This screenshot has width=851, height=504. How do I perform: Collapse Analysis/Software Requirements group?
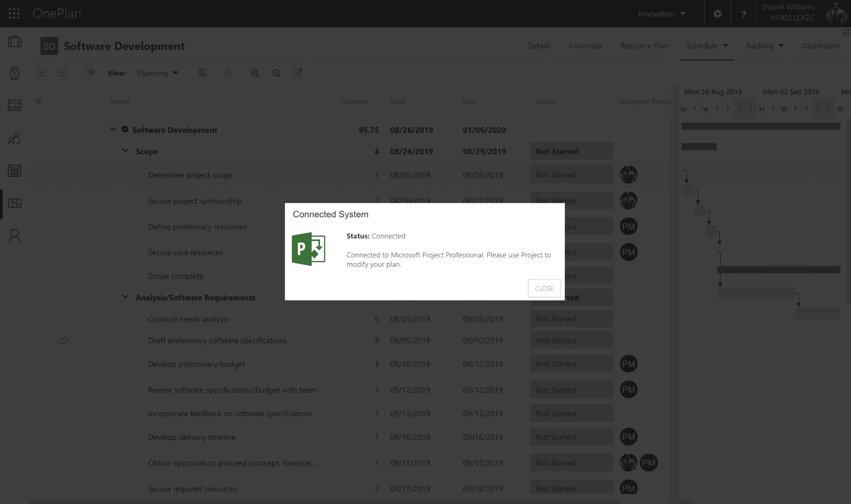(x=125, y=296)
